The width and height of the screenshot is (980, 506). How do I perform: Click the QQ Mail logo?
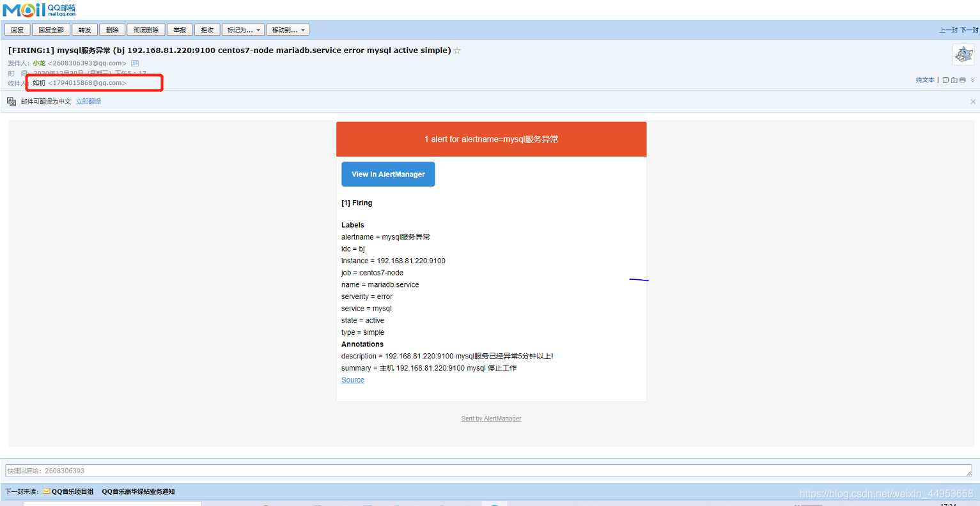click(40, 10)
